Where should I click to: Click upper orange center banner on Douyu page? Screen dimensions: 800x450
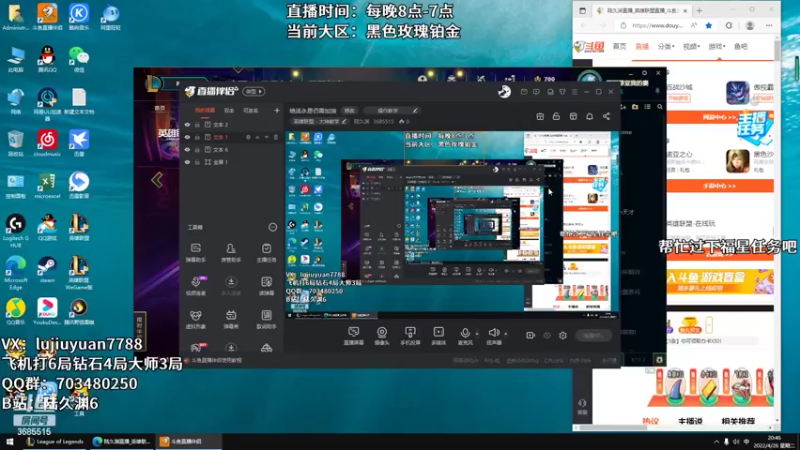coord(720,117)
